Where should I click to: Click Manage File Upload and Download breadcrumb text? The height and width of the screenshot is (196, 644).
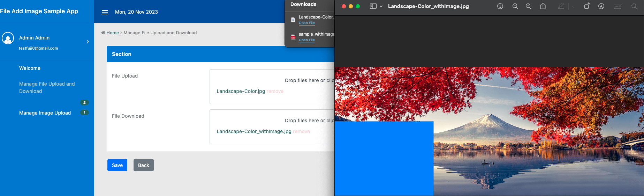[x=160, y=33]
